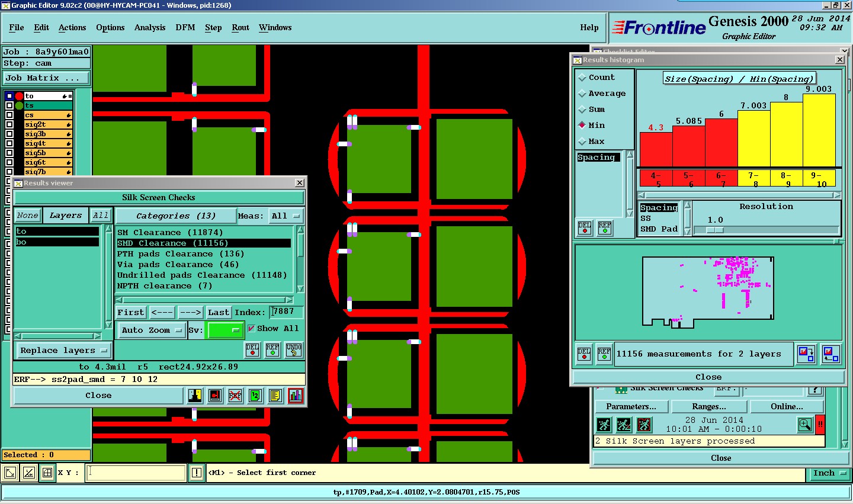
Task: Select Count radio in histogram
Action: 582,78
